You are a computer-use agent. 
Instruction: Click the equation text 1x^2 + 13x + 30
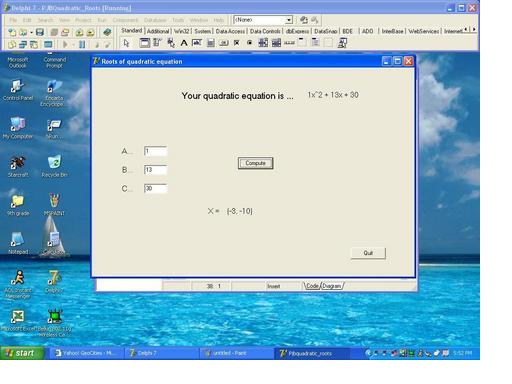pos(333,95)
